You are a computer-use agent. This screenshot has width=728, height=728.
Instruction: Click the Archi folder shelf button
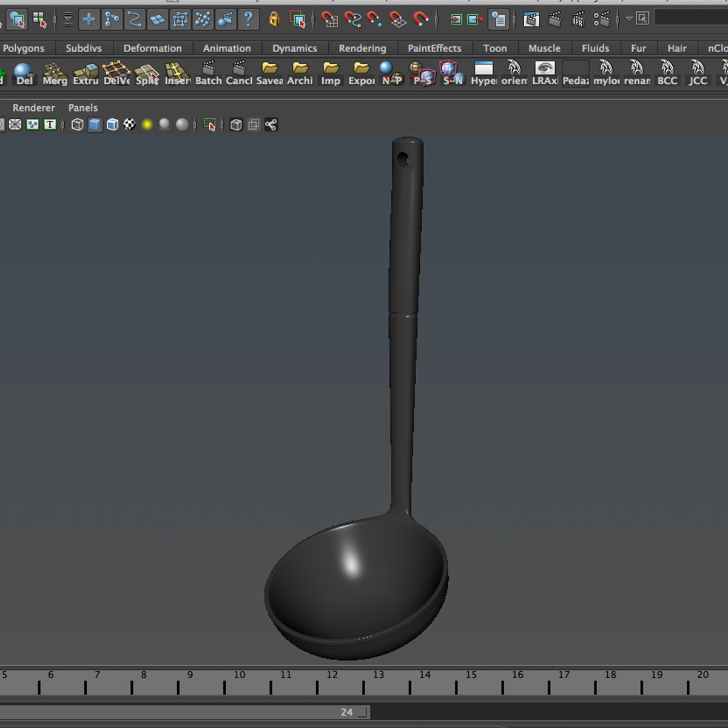coord(300,73)
